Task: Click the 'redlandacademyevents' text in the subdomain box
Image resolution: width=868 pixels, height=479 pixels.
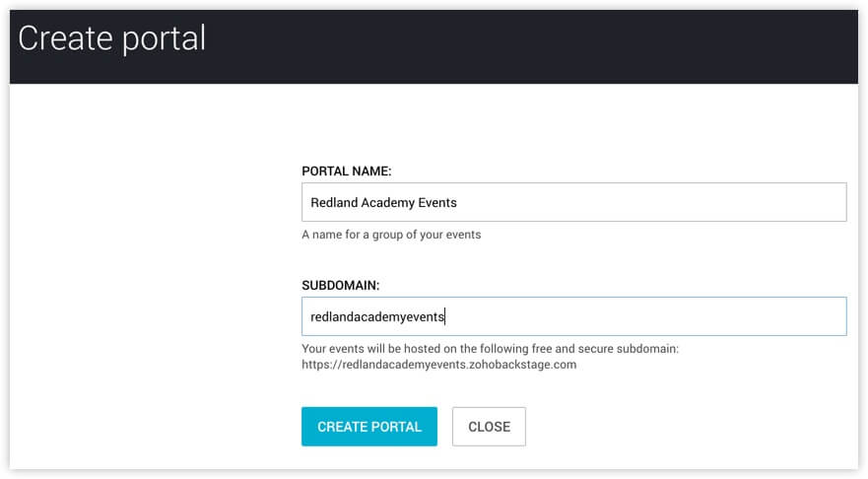Action: (x=377, y=316)
